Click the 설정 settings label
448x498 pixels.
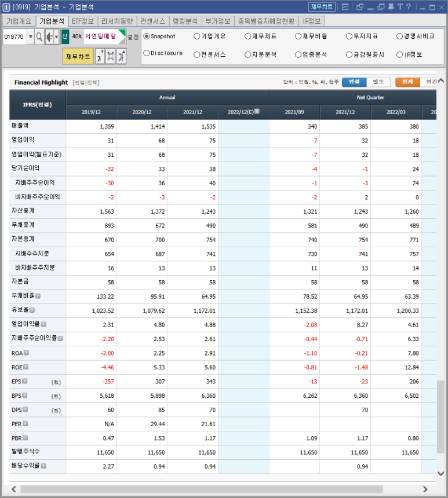[x=133, y=37]
